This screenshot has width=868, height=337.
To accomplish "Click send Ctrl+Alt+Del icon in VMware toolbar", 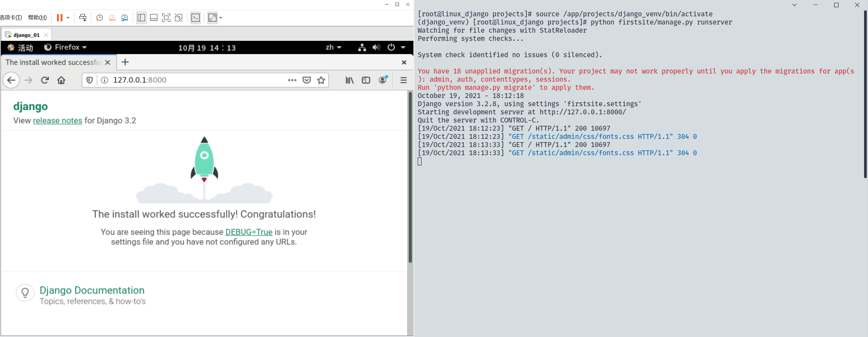I will 83,18.
